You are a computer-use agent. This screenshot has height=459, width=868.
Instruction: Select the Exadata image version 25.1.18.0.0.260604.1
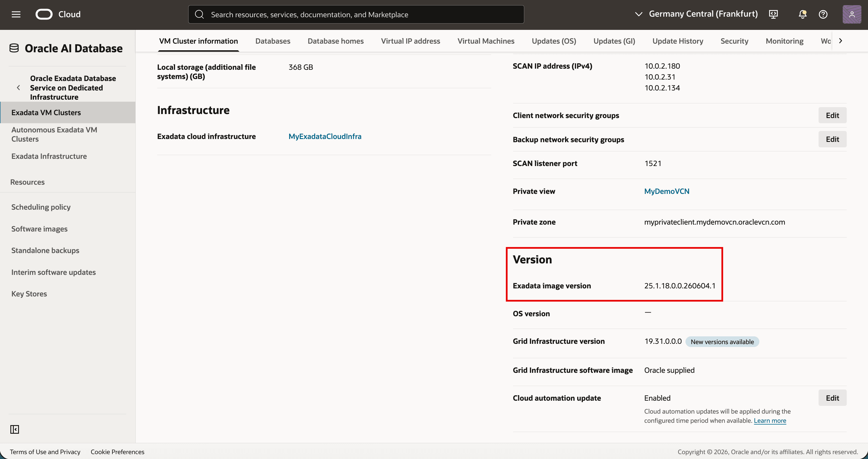point(680,286)
